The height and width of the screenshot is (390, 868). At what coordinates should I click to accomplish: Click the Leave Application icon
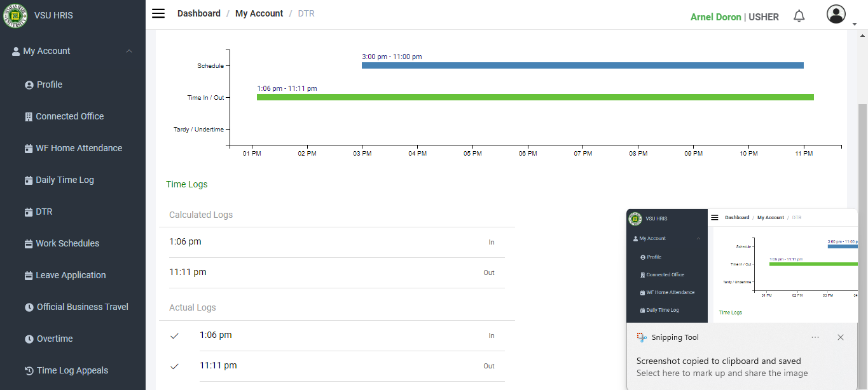29,276
